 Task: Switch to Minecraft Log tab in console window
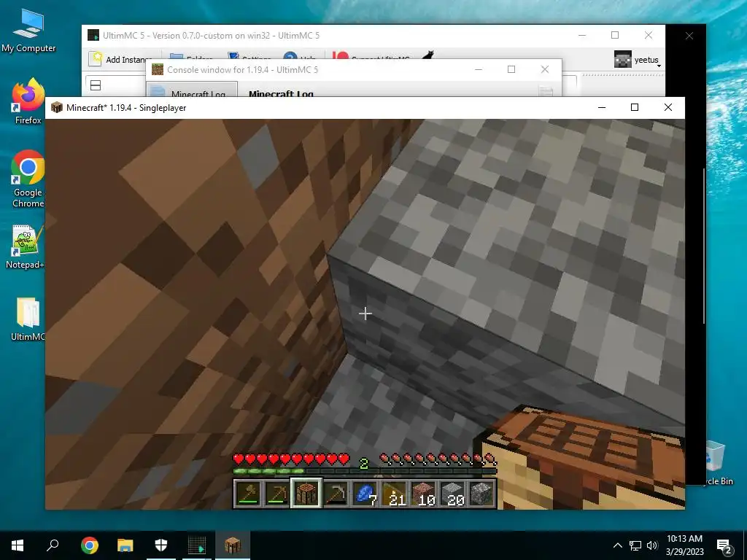[192, 92]
